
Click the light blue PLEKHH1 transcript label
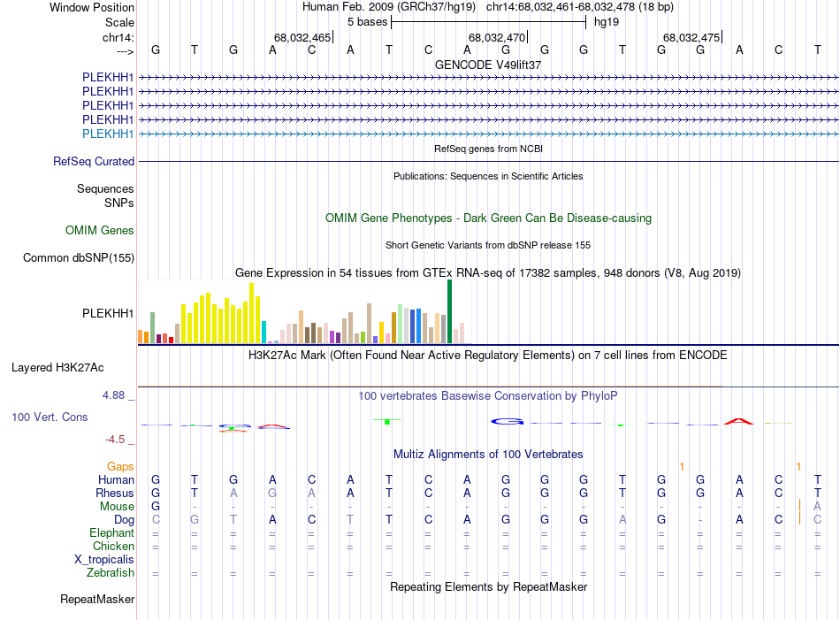[108, 134]
